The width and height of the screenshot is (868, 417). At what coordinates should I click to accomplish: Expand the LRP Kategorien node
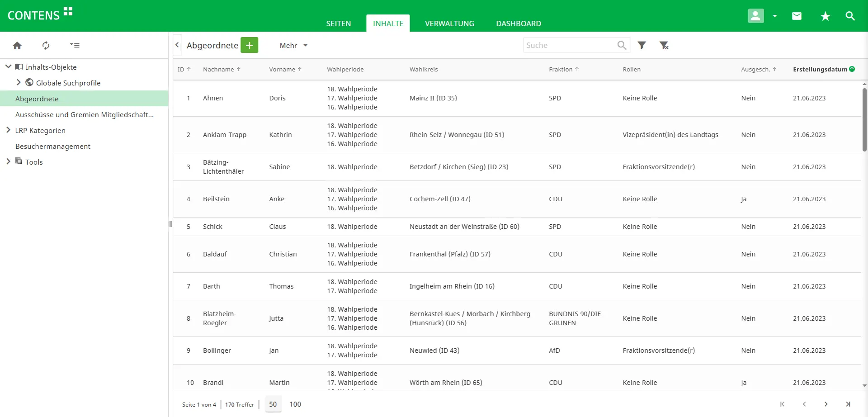tap(8, 130)
